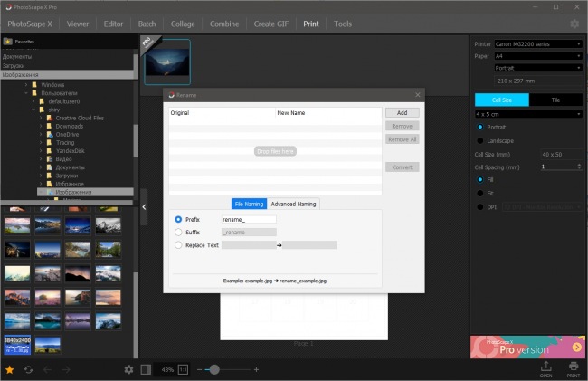The height and width of the screenshot is (381, 588).
Task: Click the OPEN share icon
Action: (x=546, y=368)
